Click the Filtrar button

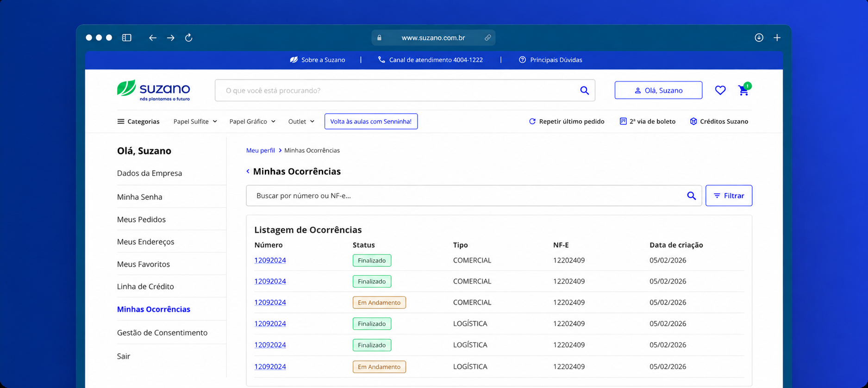click(729, 196)
